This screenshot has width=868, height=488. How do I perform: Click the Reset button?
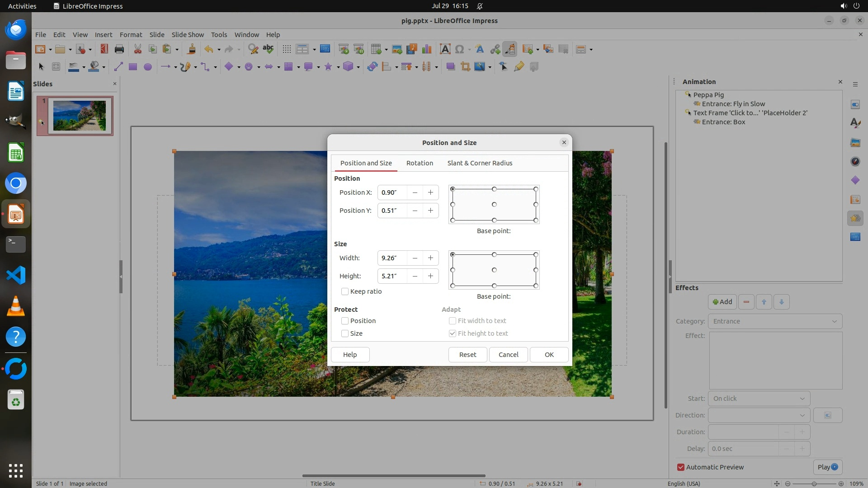pyautogui.click(x=467, y=355)
